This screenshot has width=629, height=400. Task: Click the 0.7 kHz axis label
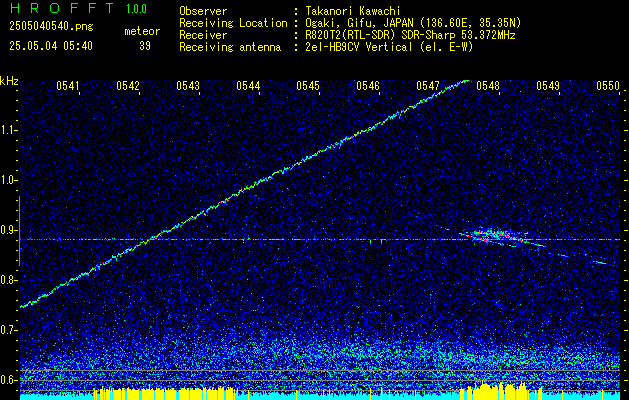point(8,330)
